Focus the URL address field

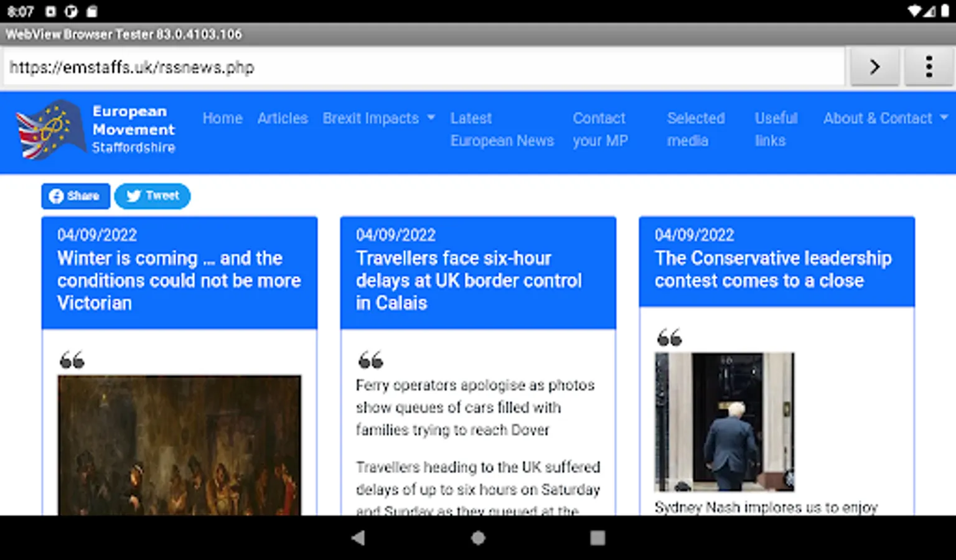click(424, 67)
